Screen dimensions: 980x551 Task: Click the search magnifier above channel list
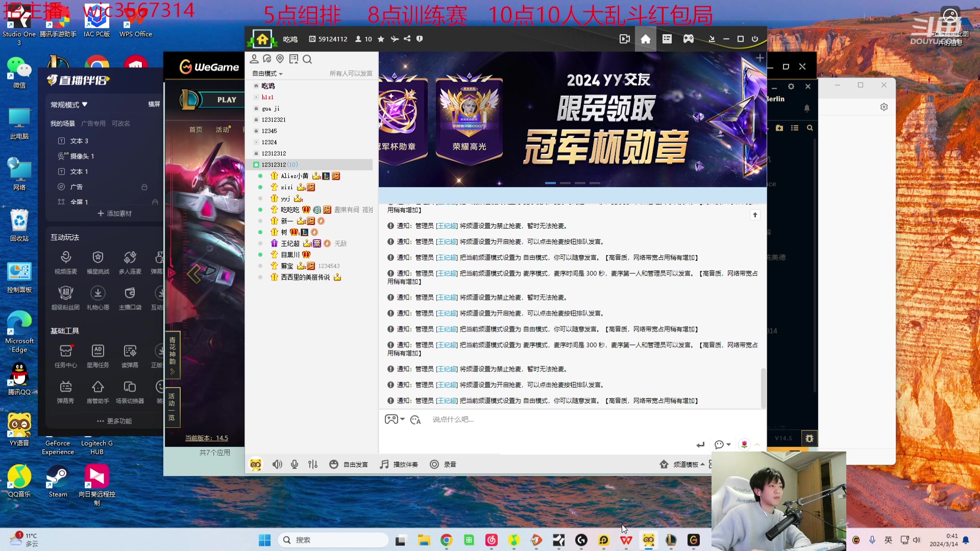click(307, 59)
